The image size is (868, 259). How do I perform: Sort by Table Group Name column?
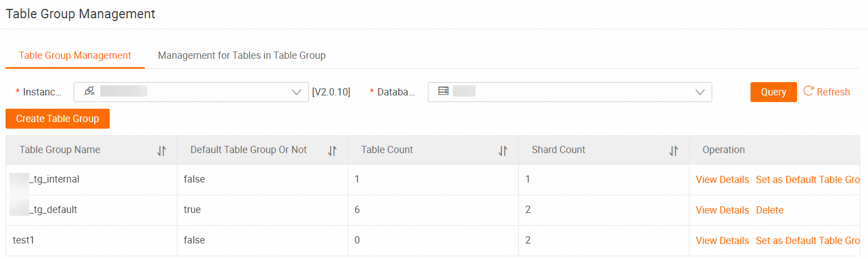161,150
